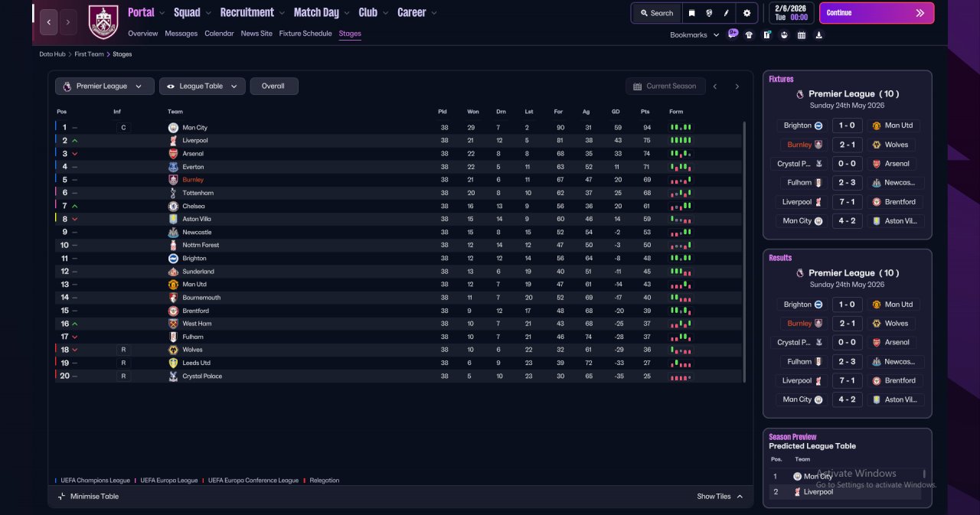980x515 pixels.
Task: Open the globe world icon
Action: pos(710,13)
